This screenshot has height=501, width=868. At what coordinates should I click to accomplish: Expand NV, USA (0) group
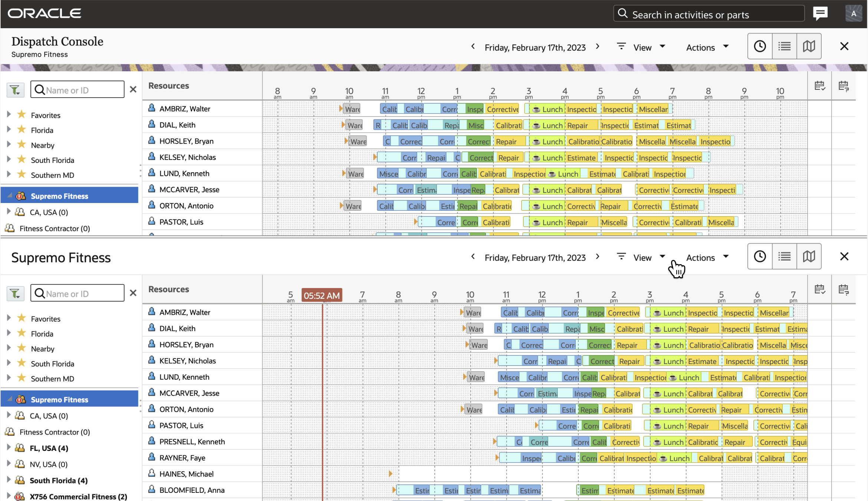[9, 464]
